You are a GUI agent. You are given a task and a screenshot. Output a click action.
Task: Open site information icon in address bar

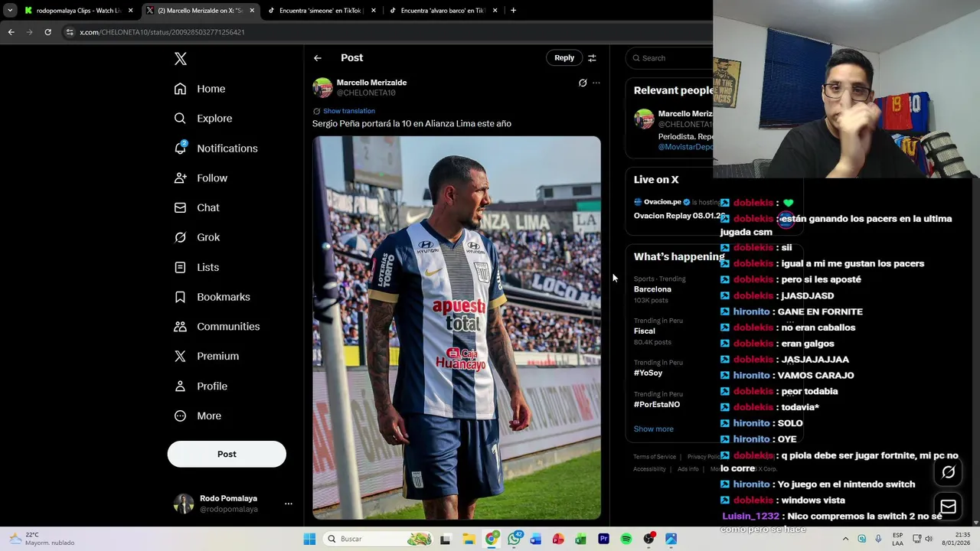pyautogui.click(x=70, y=32)
